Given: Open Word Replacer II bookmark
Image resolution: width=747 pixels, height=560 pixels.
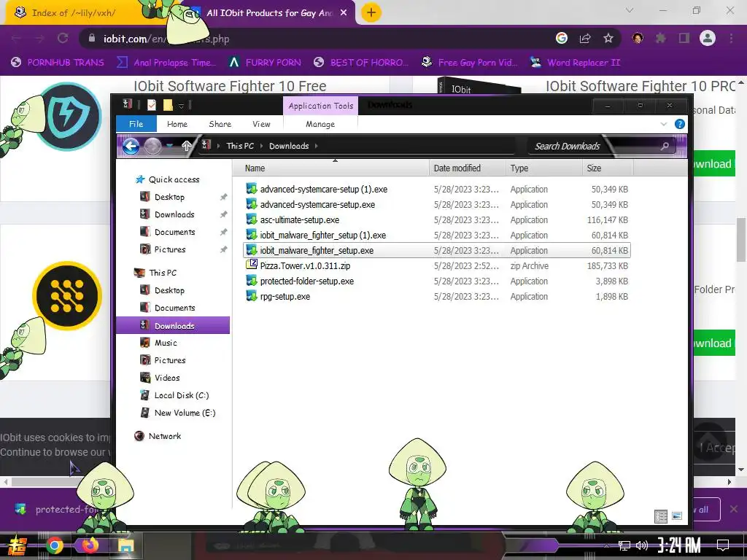Looking at the screenshot, I should point(575,63).
